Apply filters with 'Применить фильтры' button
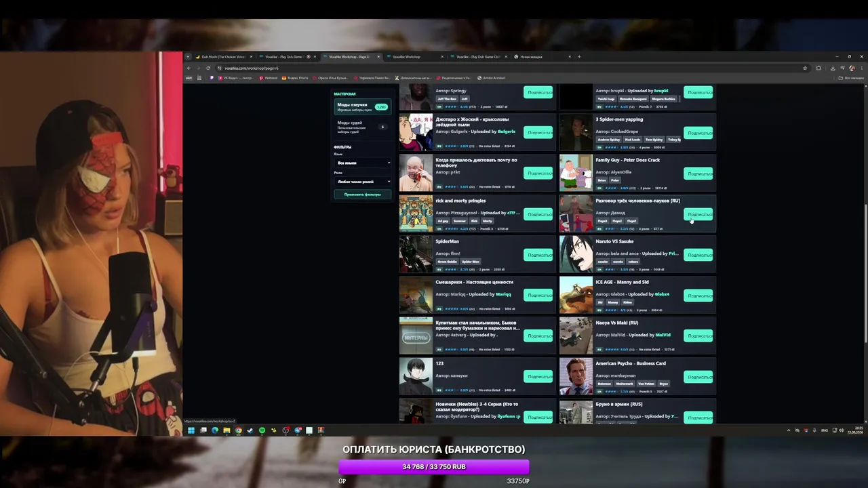The height and width of the screenshot is (488, 868). (x=363, y=195)
